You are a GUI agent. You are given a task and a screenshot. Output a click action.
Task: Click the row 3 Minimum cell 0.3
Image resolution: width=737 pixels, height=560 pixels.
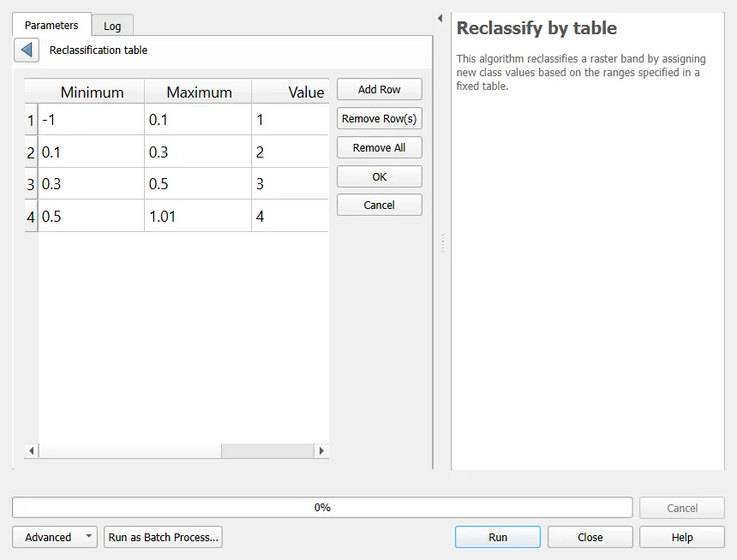click(91, 184)
